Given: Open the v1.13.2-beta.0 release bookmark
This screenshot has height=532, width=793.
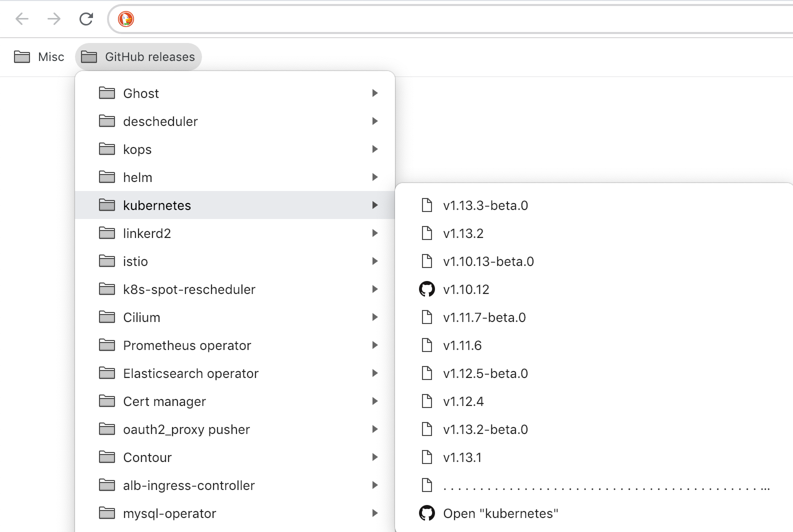Looking at the screenshot, I should click(x=594, y=429).
